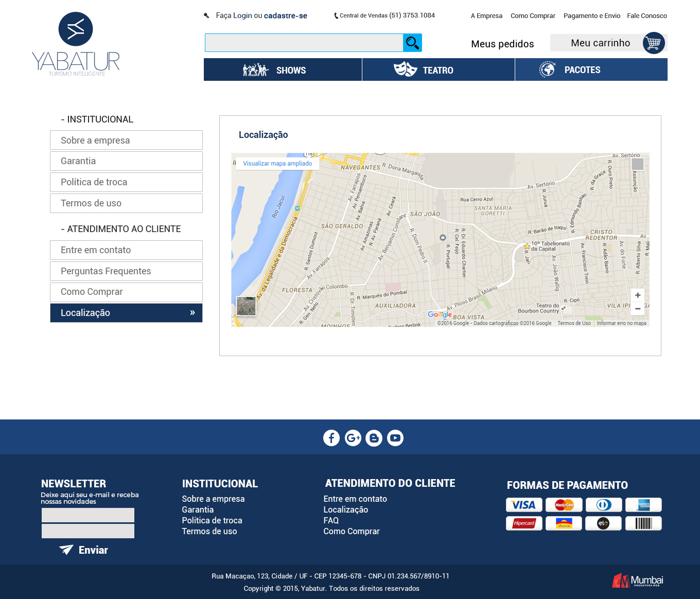This screenshot has width=700, height=599.
Task: Zoom in on the map
Action: [638, 295]
